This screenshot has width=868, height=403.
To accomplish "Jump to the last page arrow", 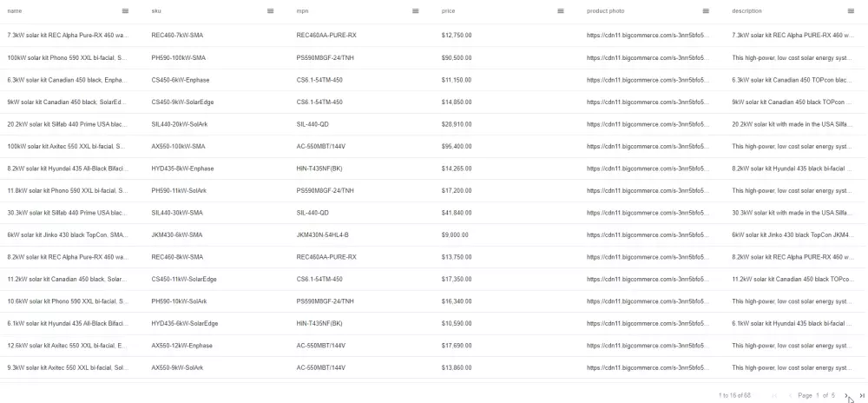I will (861, 395).
